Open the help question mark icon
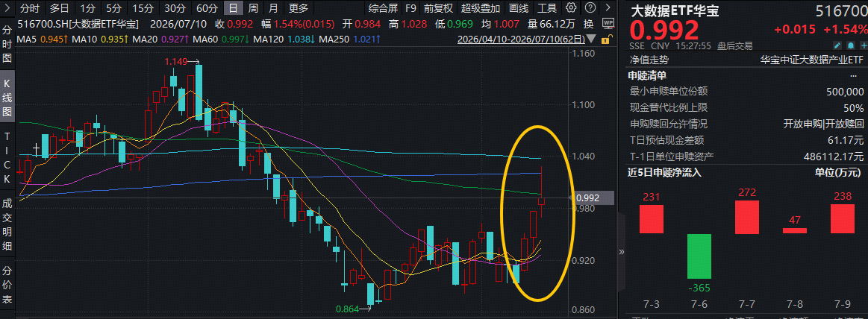868x319 pixels. pyautogui.click(x=592, y=7)
